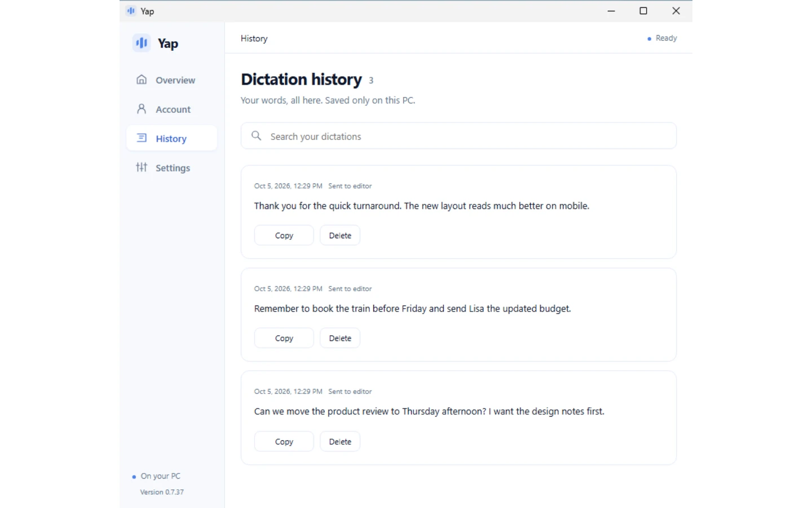Click the 'Version 0.7.37' label
The height and width of the screenshot is (508, 812).
162,492
